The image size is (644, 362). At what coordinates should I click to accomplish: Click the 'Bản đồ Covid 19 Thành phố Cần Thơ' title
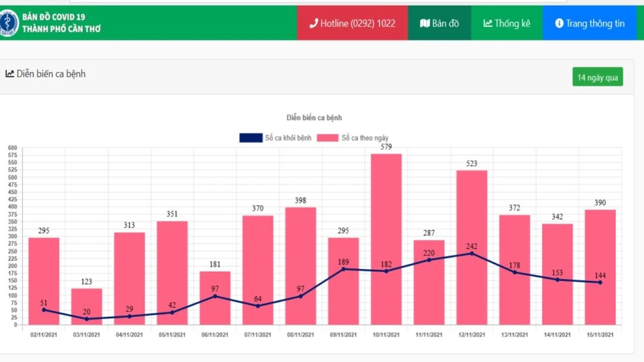(x=62, y=23)
